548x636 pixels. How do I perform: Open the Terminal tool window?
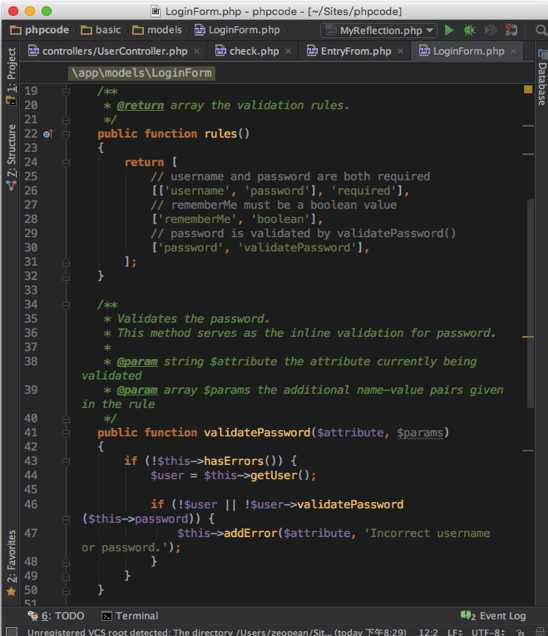pyautogui.click(x=130, y=616)
